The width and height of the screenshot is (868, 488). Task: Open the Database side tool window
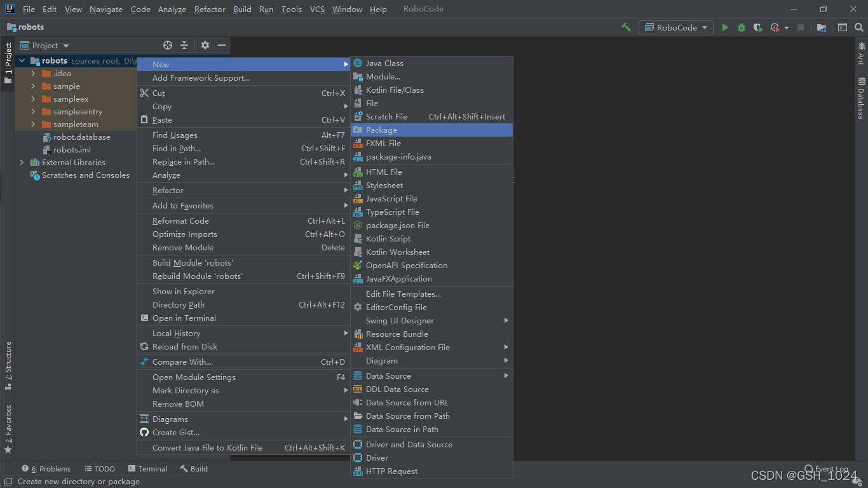pyautogui.click(x=861, y=98)
